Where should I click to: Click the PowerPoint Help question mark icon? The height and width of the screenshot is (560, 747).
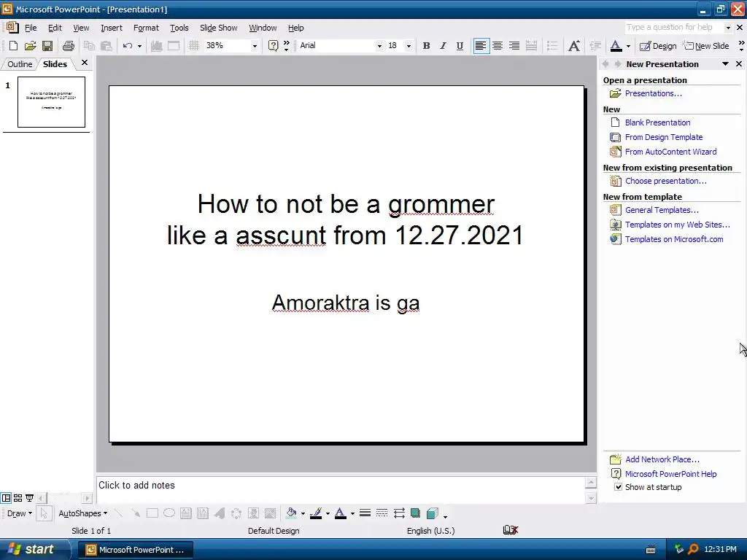click(273, 46)
